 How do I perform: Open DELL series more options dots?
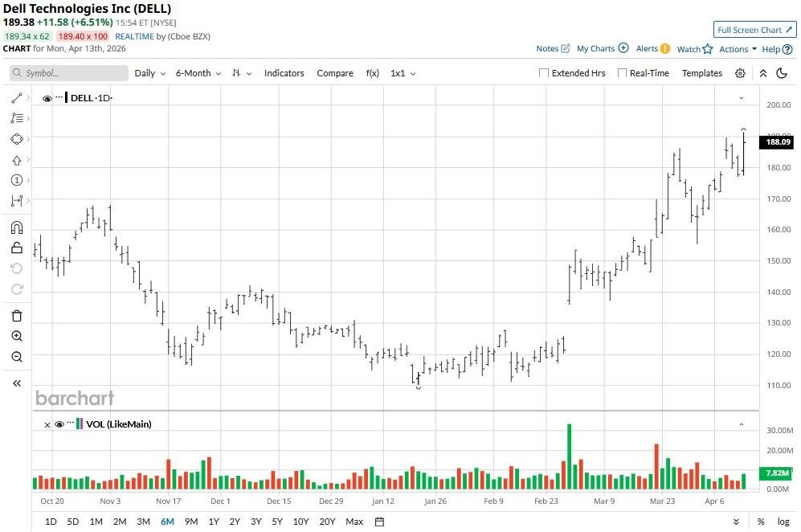(59, 96)
